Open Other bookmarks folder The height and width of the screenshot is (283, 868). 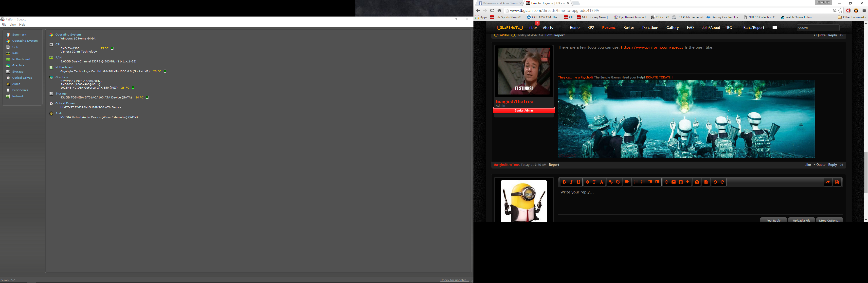pos(851,17)
